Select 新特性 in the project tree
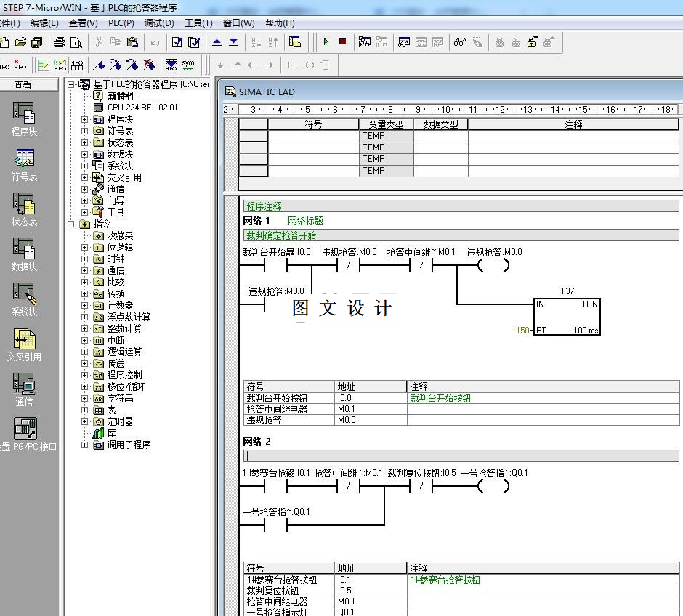 (x=121, y=96)
